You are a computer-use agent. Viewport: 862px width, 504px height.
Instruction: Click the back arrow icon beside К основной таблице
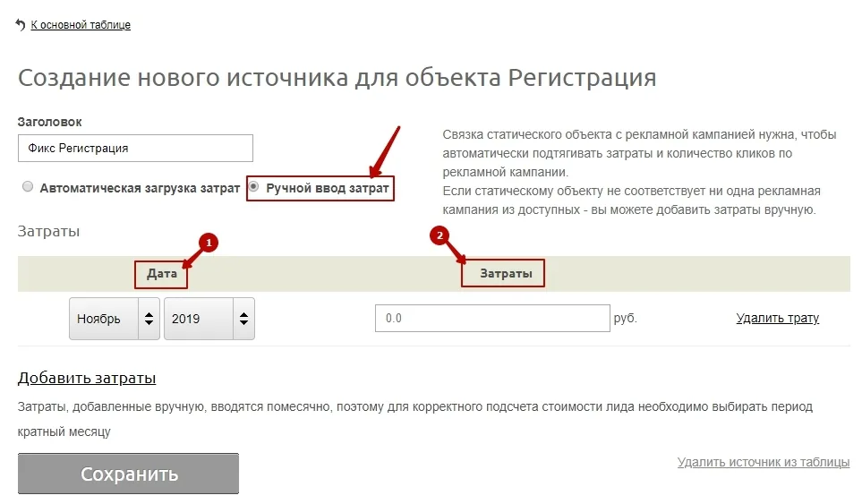(x=21, y=25)
